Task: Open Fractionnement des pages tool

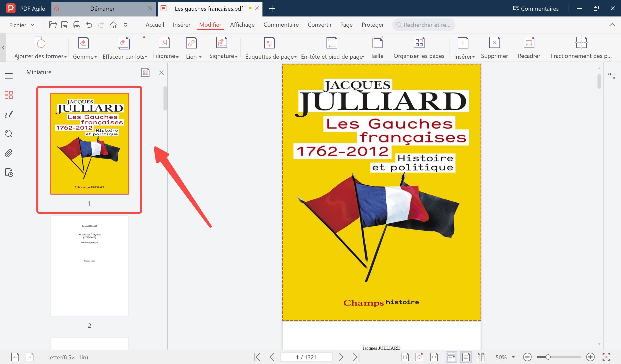Action: pos(581,48)
